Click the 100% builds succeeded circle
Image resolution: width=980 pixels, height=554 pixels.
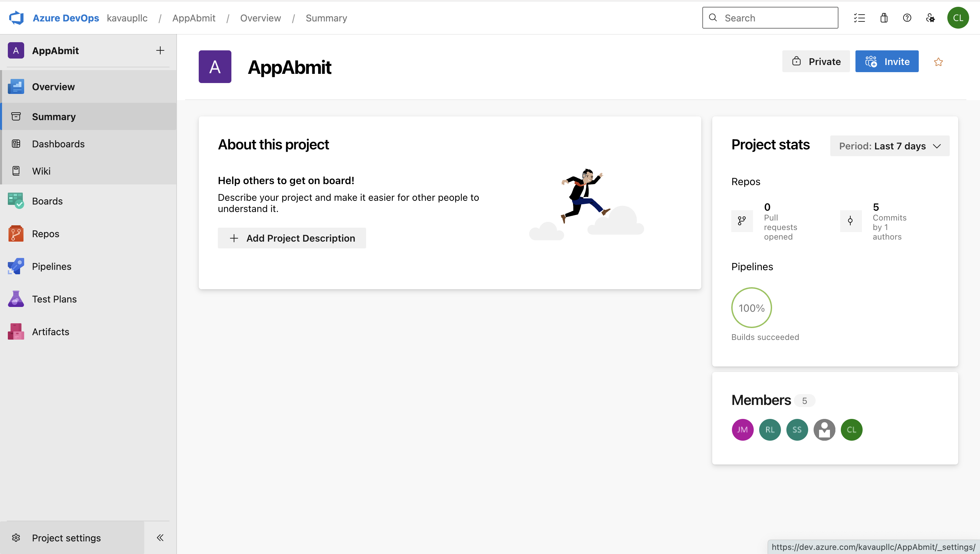click(751, 307)
